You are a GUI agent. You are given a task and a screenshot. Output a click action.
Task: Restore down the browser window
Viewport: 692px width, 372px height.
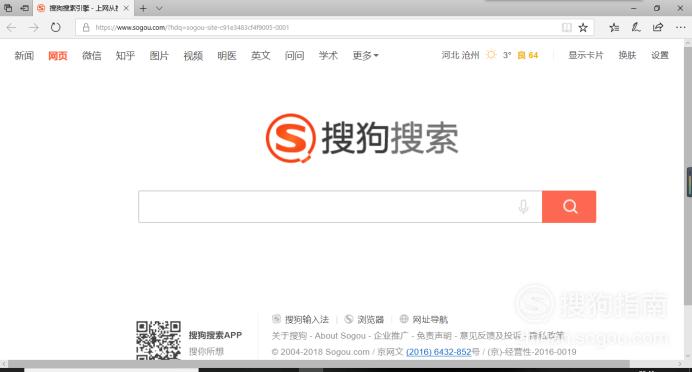(x=657, y=8)
